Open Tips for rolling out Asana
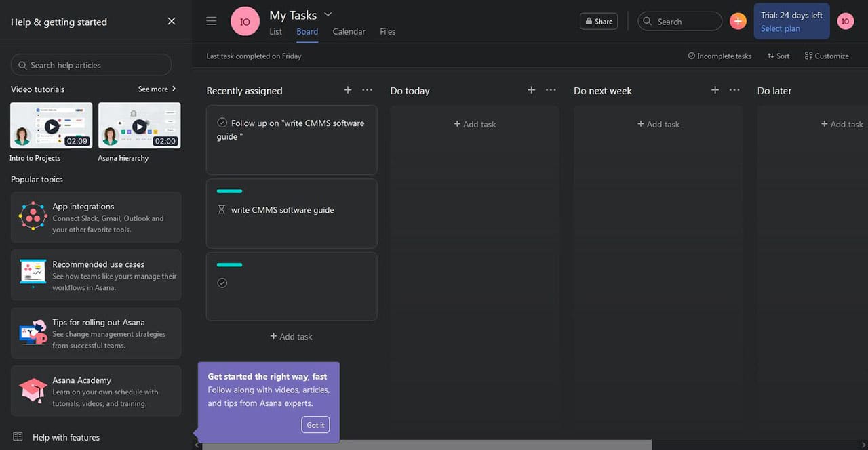The width and height of the screenshot is (868, 450). (x=96, y=333)
